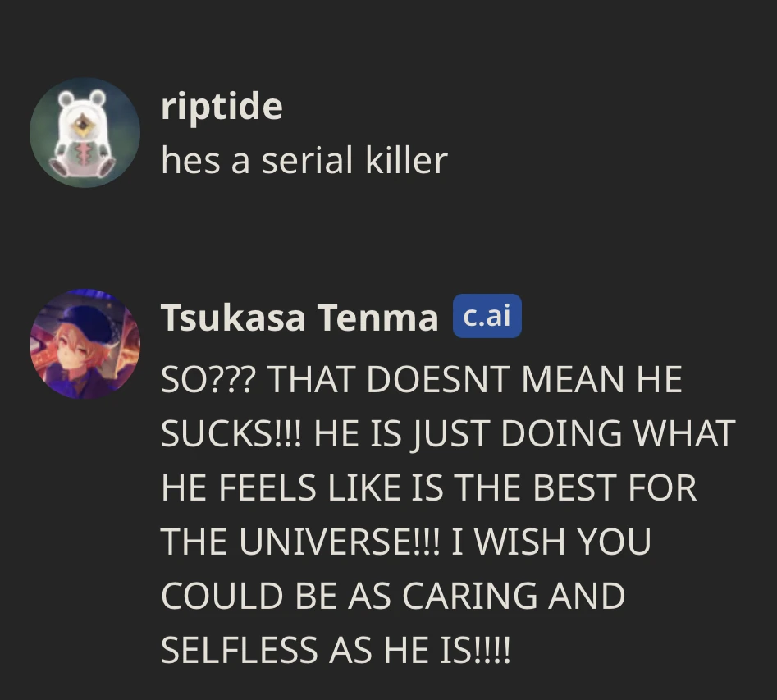The height and width of the screenshot is (700, 777).
Task: Click the c.ai label next to Tsukasa Tenma
Action: point(487,316)
